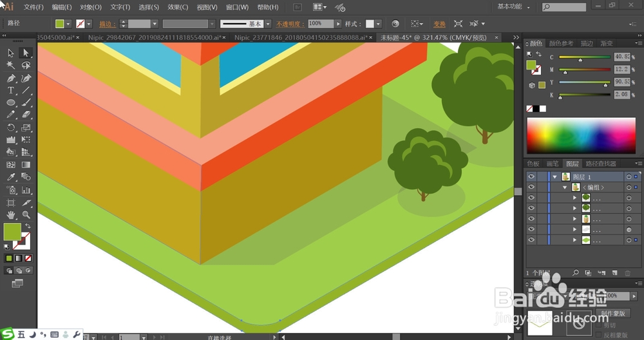The width and height of the screenshot is (644, 340).
Task: Expand the third sublayer under <编组>
Action: point(574,219)
